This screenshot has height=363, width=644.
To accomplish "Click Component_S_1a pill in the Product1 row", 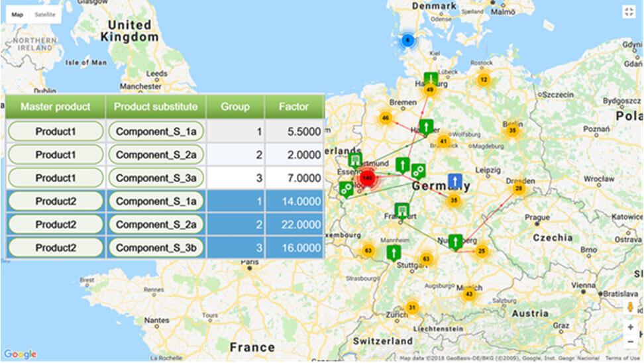I will [156, 131].
